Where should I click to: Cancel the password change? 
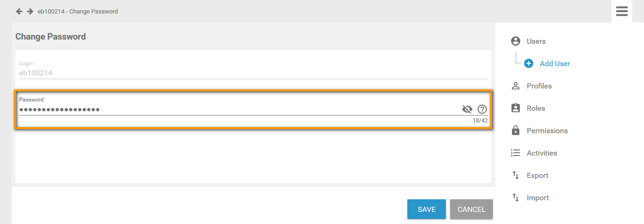[471, 209]
